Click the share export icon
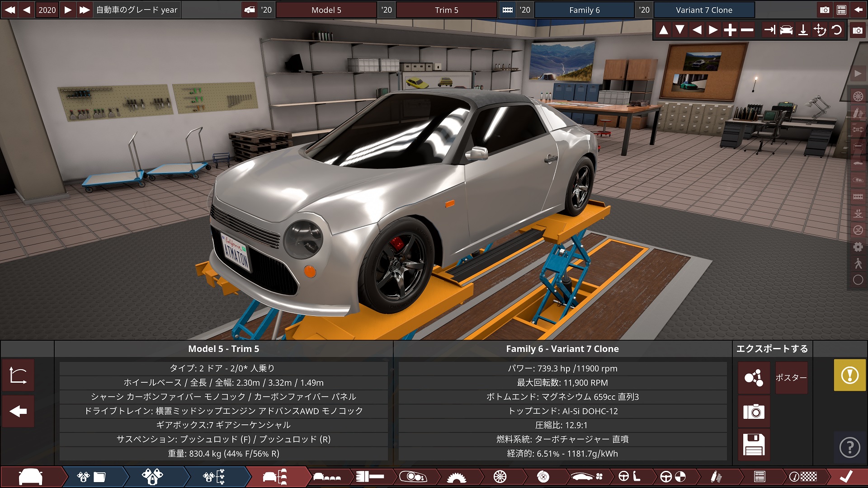The width and height of the screenshot is (868, 488). point(754,378)
